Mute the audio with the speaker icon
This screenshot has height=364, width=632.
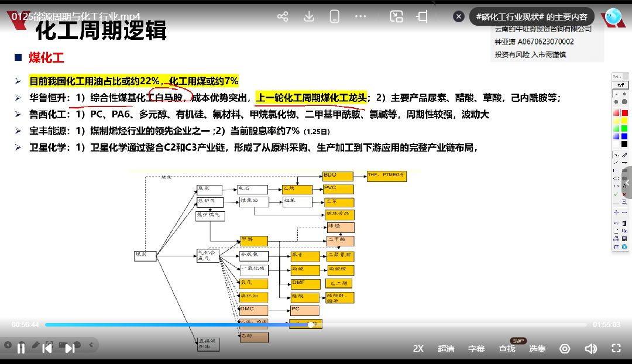590,349
